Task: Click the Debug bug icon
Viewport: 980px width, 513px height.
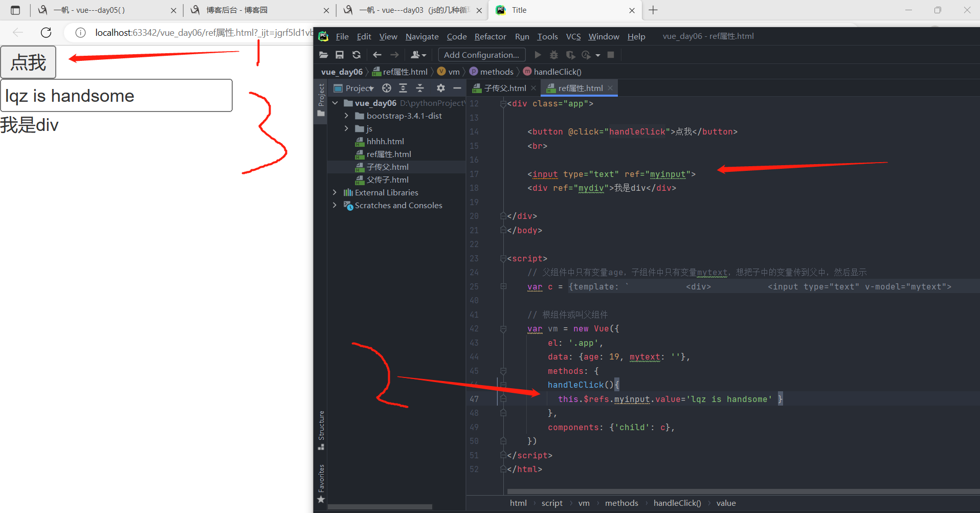Action: (x=554, y=55)
